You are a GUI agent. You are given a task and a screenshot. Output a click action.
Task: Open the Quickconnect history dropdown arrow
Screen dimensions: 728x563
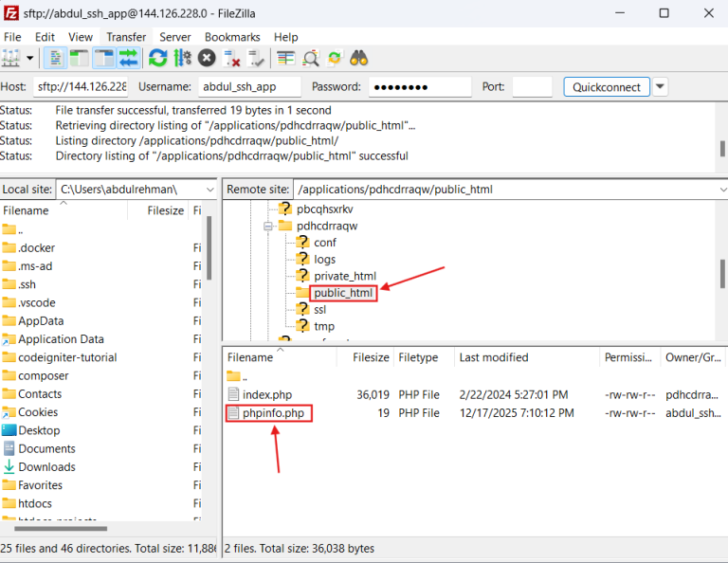661,87
